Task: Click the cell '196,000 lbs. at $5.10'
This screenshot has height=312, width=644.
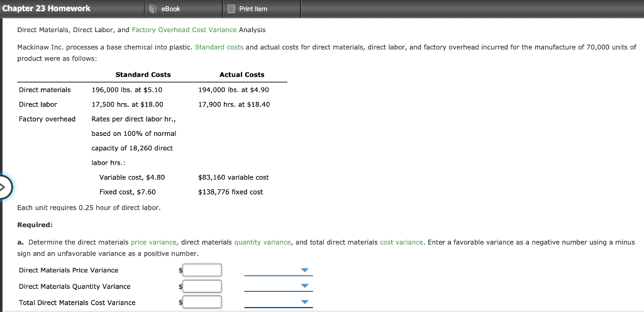Action: pos(127,90)
